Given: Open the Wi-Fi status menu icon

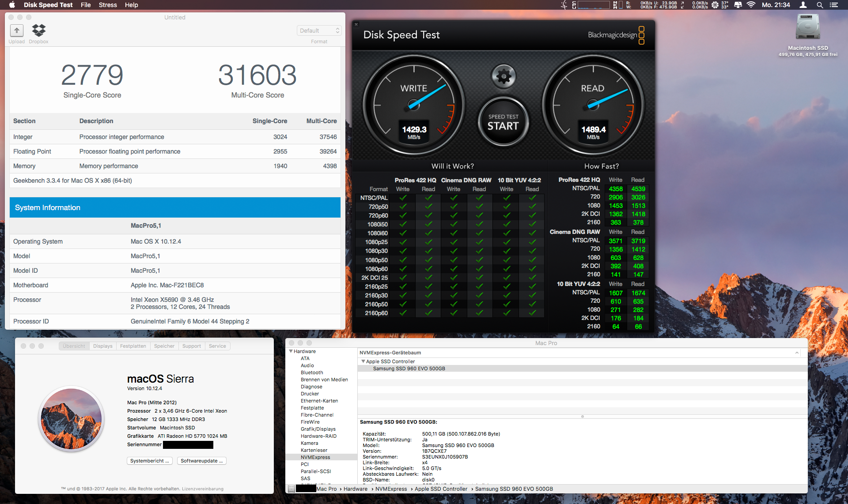Looking at the screenshot, I should point(751,5).
